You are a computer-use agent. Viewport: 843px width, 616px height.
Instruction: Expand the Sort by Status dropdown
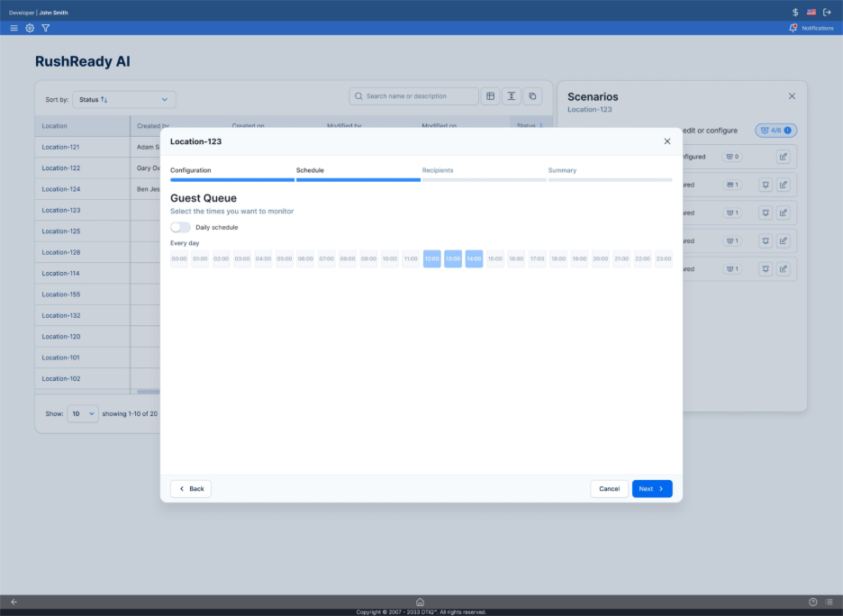tap(124, 99)
